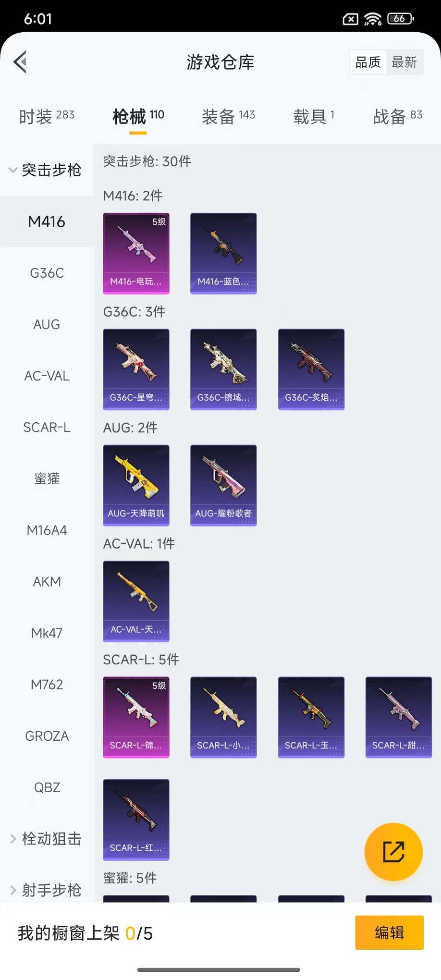441x980 pixels.
Task: Open the G36C-镜域 weapon skin
Action: [223, 369]
